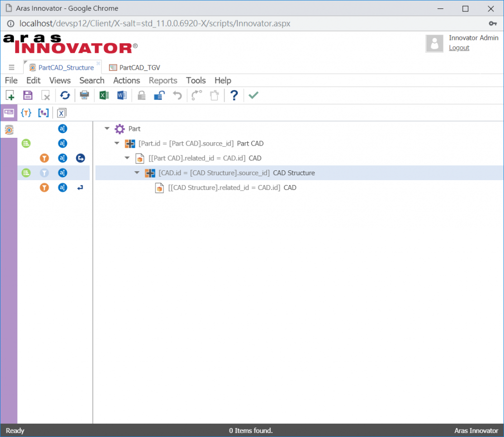Click the dark blue reference arrow icon
This screenshot has height=437, width=504.
[x=80, y=158]
